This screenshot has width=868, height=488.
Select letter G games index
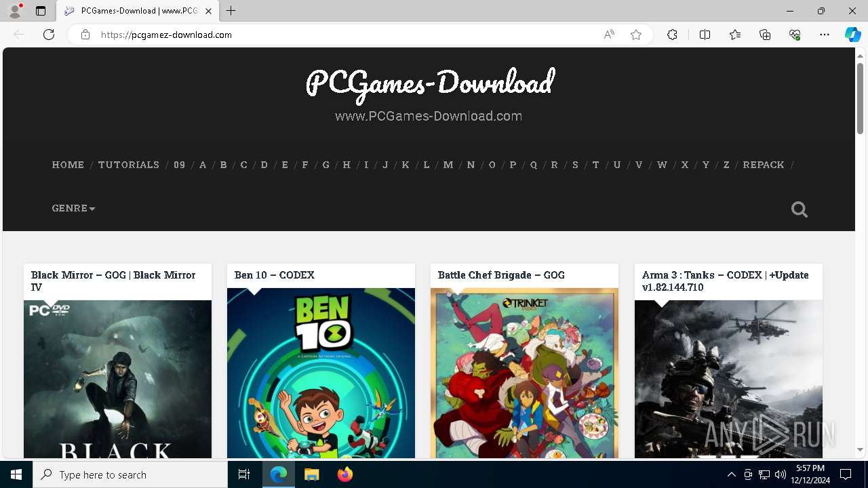[326, 165]
